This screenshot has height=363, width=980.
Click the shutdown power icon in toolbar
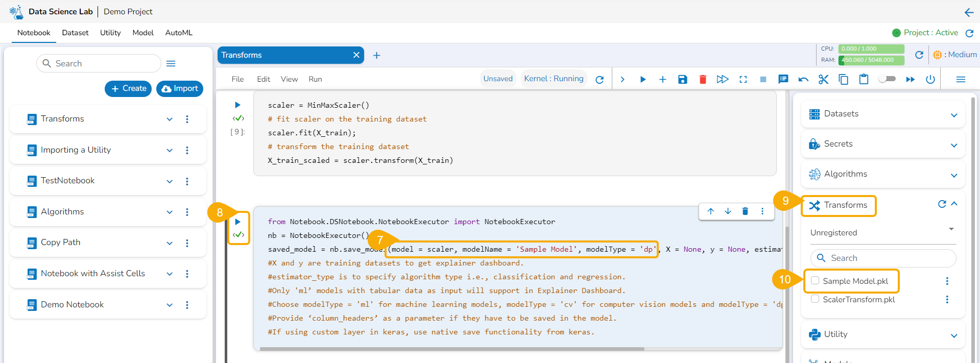click(x=930, y=79)
